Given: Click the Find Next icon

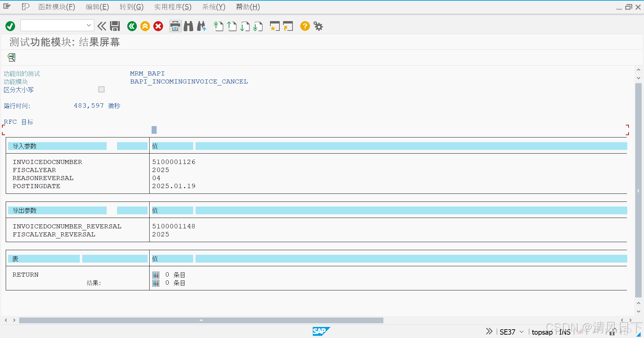Looking at the screenshot, I should pyautogui.click(x=202, y=26).
